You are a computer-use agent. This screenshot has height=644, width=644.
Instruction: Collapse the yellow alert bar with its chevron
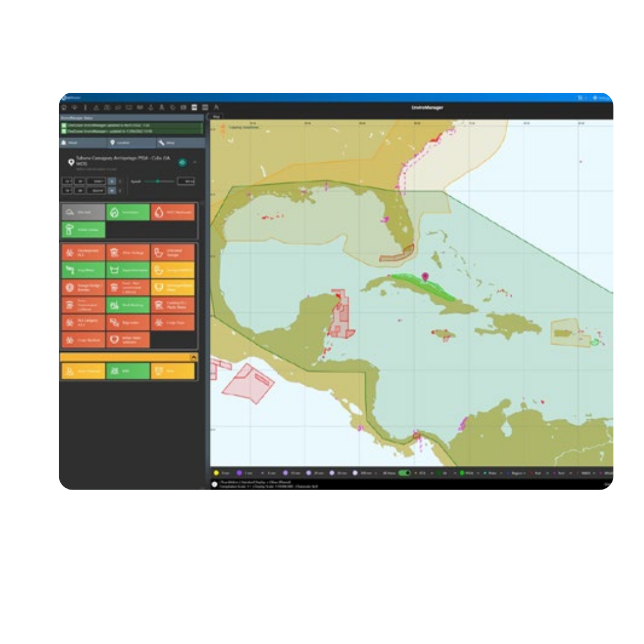[194, 357]
